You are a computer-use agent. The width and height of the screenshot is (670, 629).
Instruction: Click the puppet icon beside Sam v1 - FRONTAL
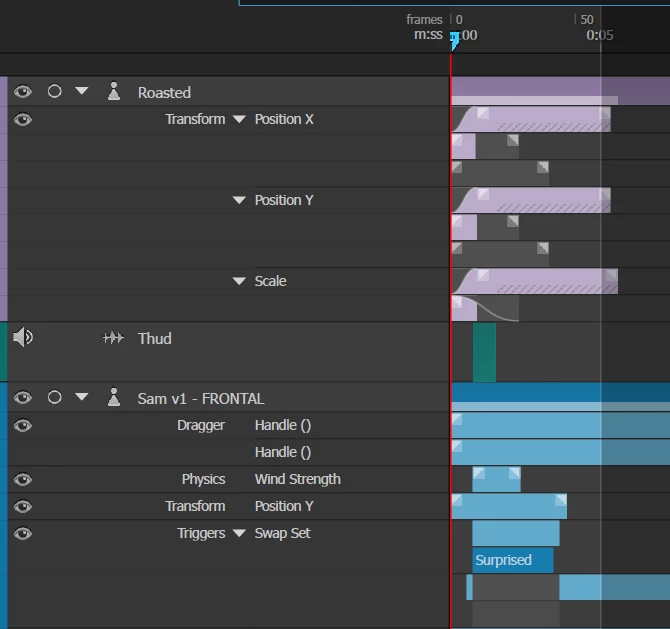(114, 397)
